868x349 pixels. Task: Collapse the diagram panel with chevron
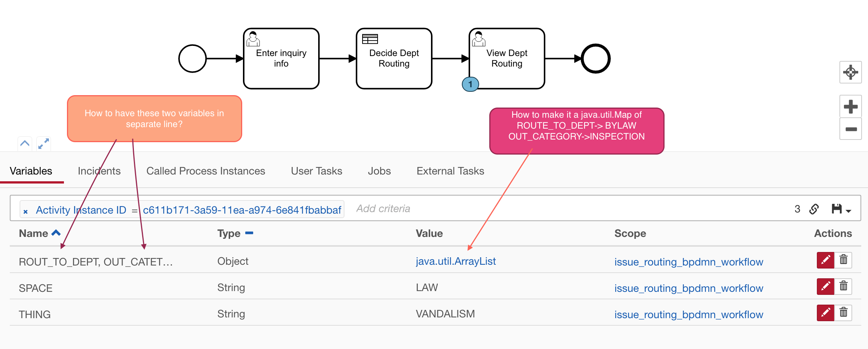pyautogui.click(x=24, y=143)
